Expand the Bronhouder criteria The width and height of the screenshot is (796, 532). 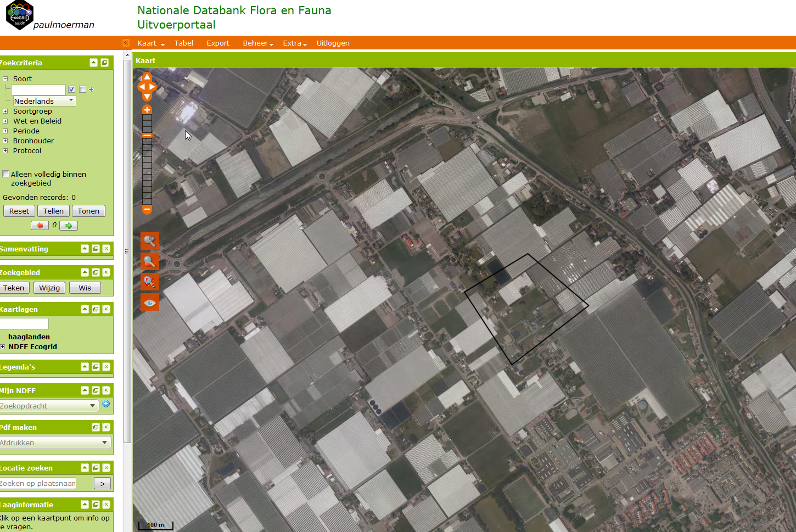(x=5, y=141)
